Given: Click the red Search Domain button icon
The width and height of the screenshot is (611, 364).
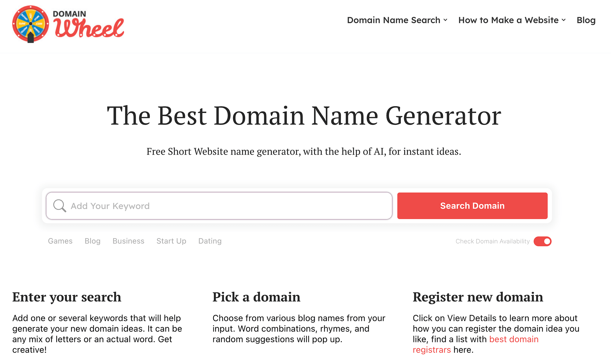Looking at the screenshot, I should point(472,206).
